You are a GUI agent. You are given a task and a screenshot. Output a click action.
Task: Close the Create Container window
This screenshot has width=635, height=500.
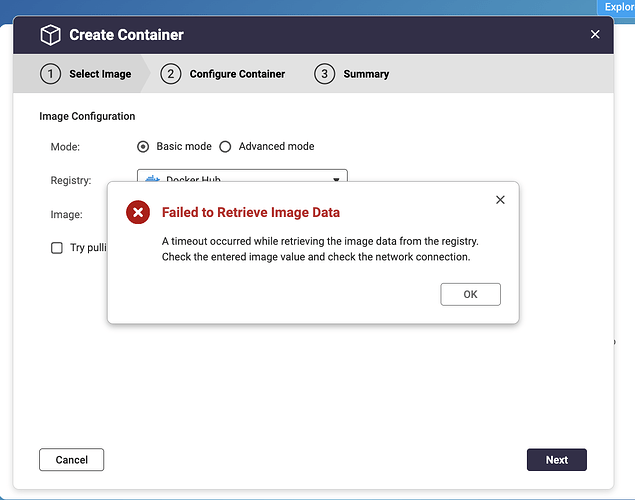click(595, 35)
